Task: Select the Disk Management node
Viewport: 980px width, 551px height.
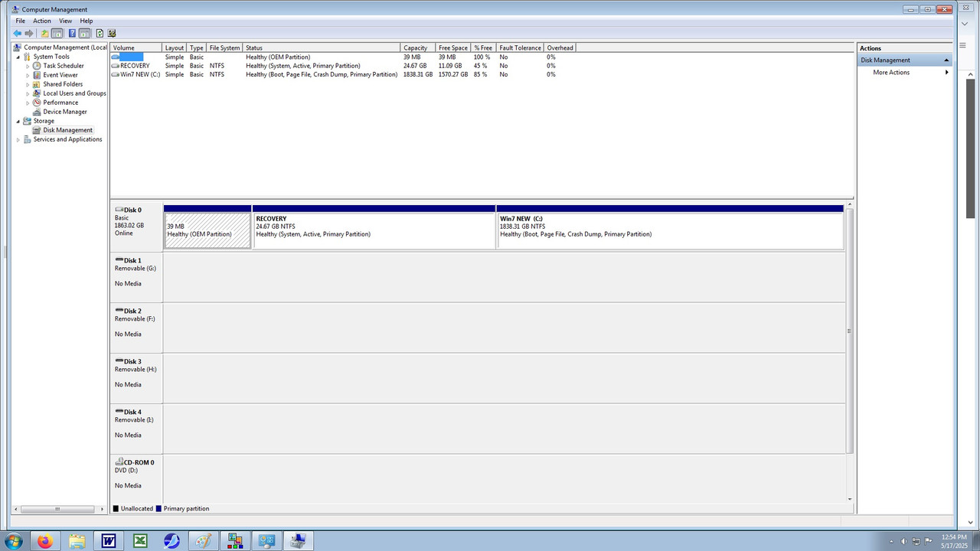Action: (67, 129)
